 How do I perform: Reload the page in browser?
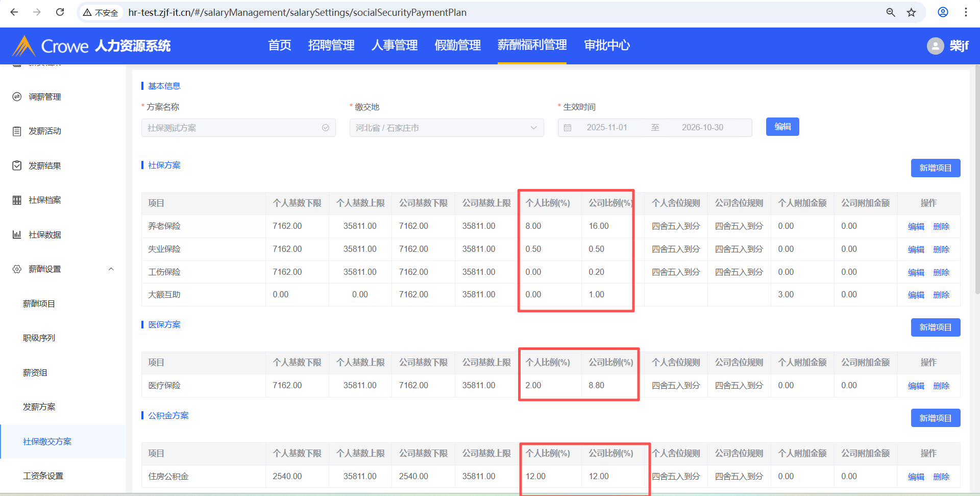[60, 12]
